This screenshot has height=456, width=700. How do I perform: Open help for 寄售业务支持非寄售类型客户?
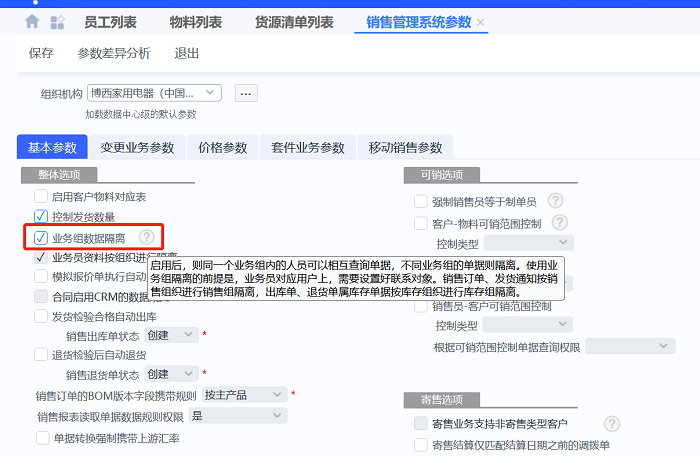tap(612, 424)
